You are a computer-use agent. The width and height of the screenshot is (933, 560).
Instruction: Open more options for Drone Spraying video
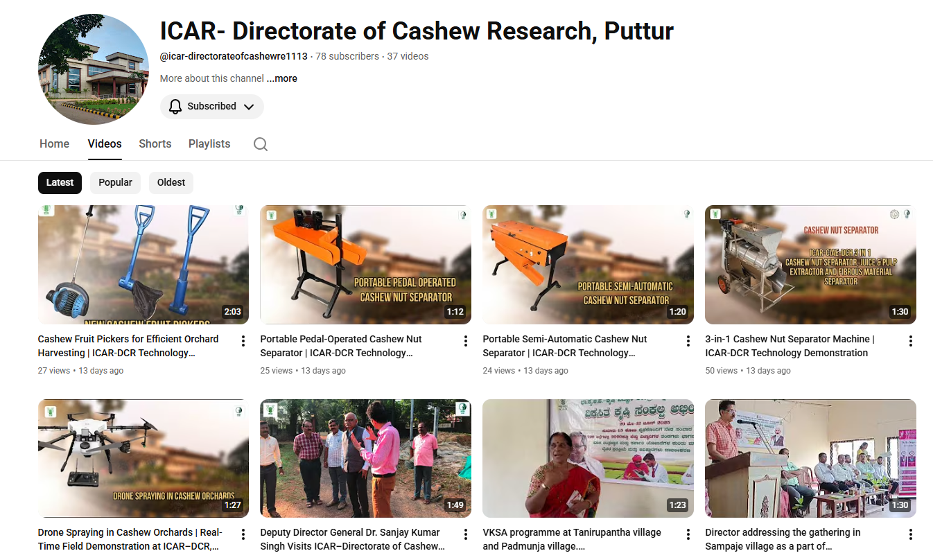(243, 534)
